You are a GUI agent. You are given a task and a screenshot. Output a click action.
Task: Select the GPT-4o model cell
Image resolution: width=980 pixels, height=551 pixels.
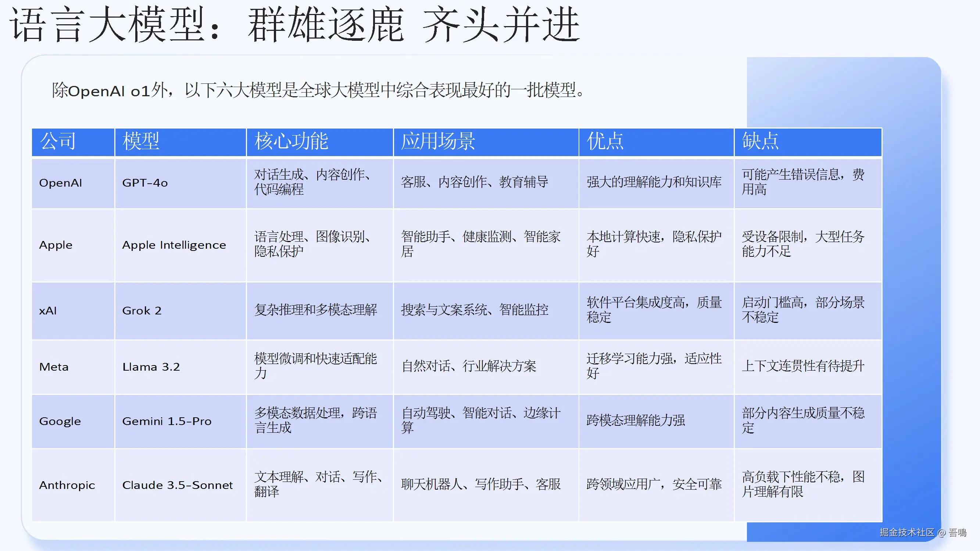(145, 183)
